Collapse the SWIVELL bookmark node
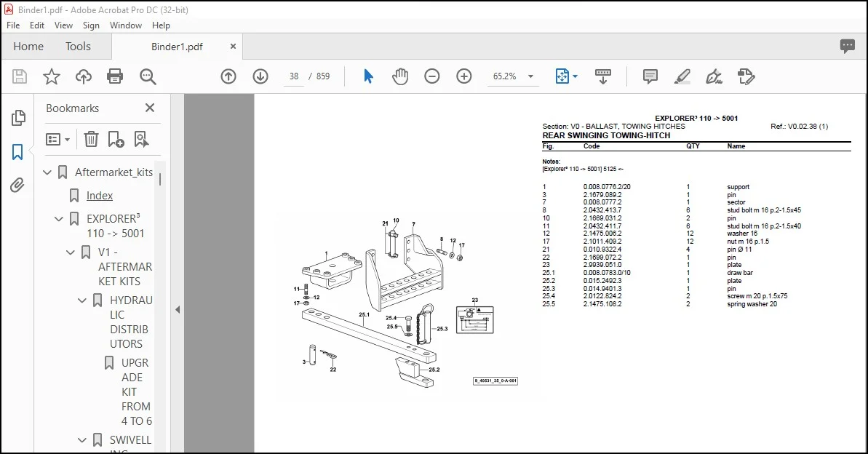Viewport: 868px width, 454px height. [82, 440]
